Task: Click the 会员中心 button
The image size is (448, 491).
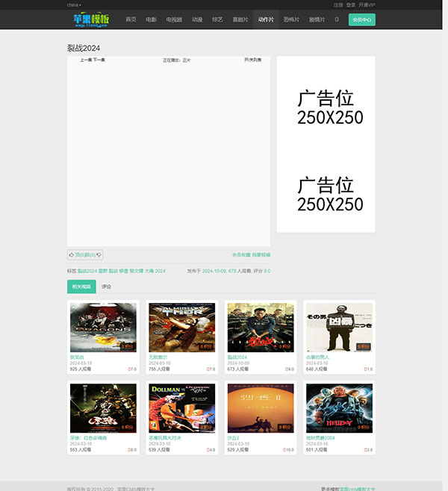Action: point(361,19)
